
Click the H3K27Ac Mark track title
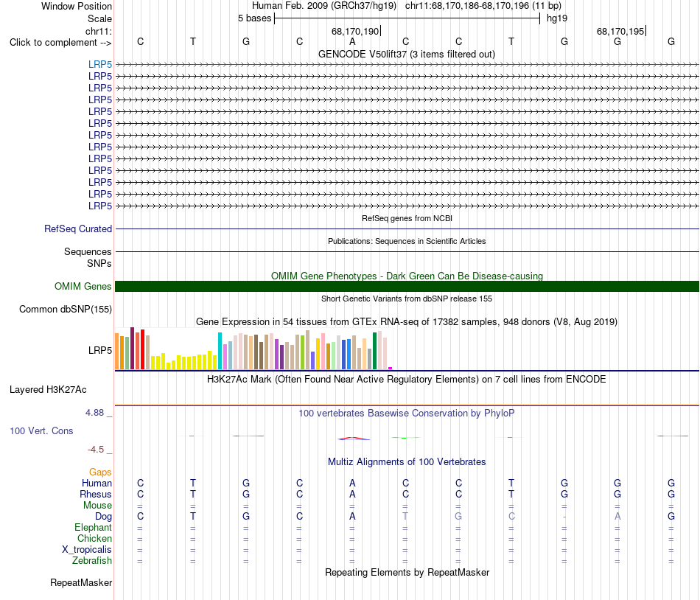[406, 379]
